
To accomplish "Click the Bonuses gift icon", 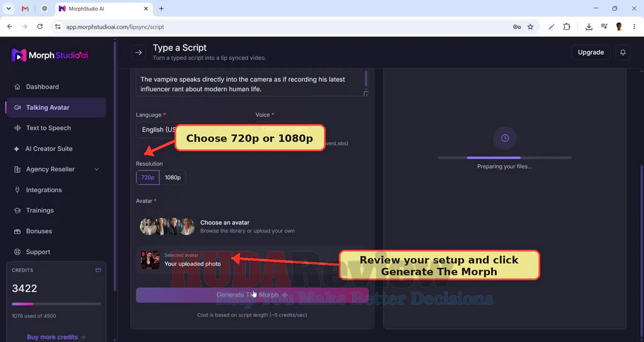I will tap(17, 231).
